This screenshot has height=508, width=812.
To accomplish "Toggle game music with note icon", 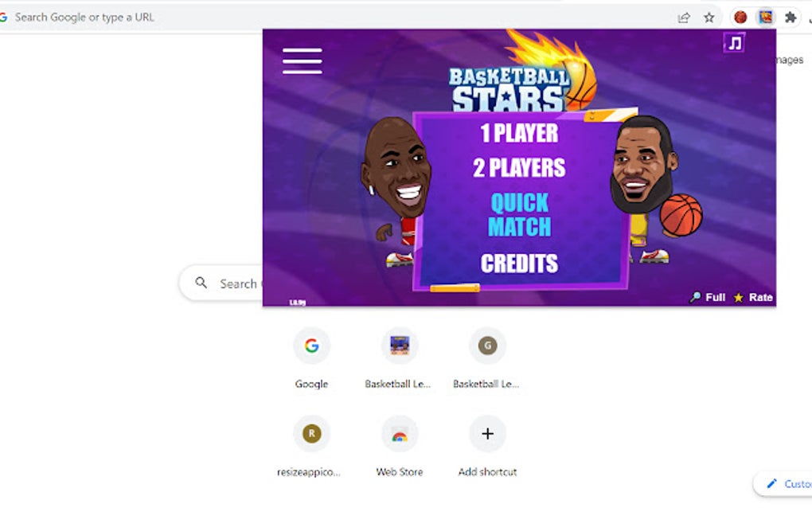I will [734, 42].
